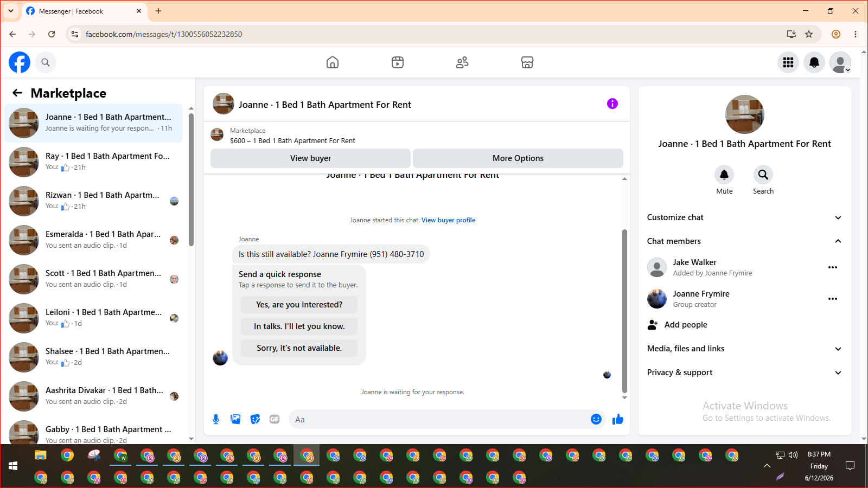868x488 pixels.
Task: Open Chrome three-dot menu
Action: tap(856, 34)
